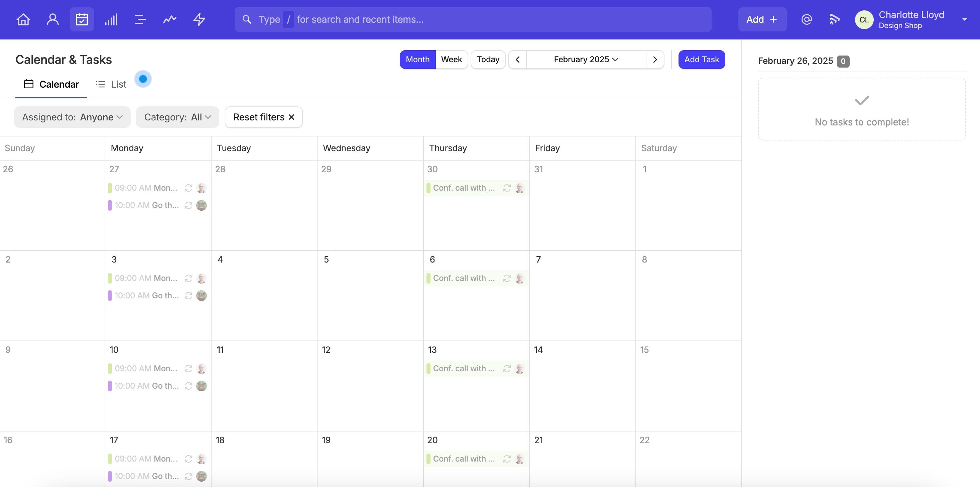Click recurring icon on February 6 Conf. call
This screenshot has width=980, height=487.
point(507,278)
